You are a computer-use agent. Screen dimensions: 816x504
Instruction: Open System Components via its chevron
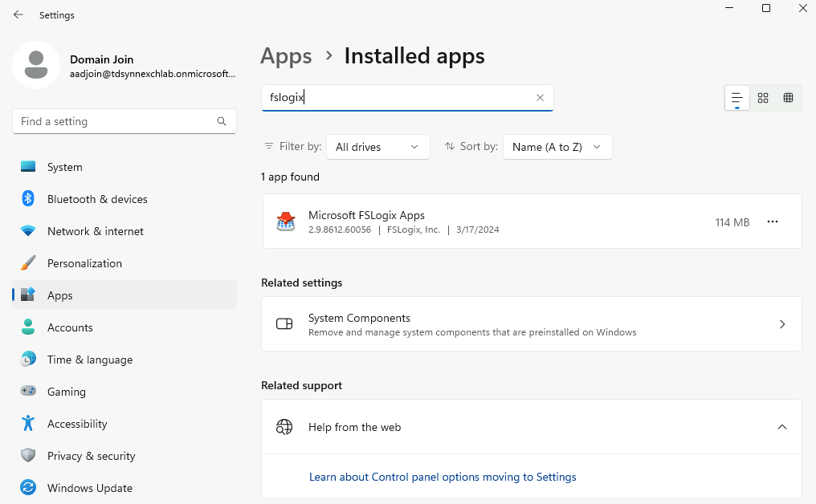point(782,324)
